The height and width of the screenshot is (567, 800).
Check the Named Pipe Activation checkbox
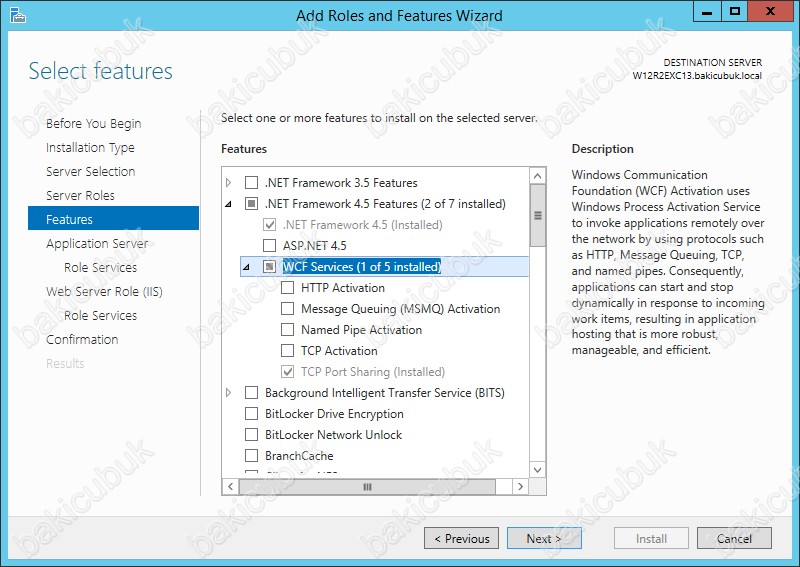coord(288,330)
